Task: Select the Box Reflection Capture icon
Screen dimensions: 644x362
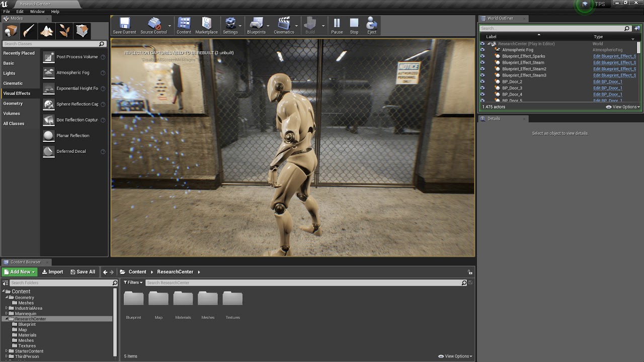Action: click(x=48, y=120)
